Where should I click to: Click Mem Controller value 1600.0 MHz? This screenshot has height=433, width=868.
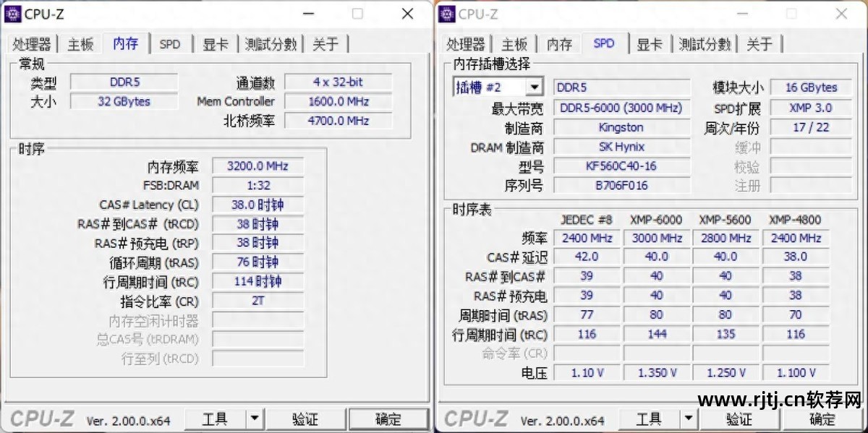pos(338,101)
